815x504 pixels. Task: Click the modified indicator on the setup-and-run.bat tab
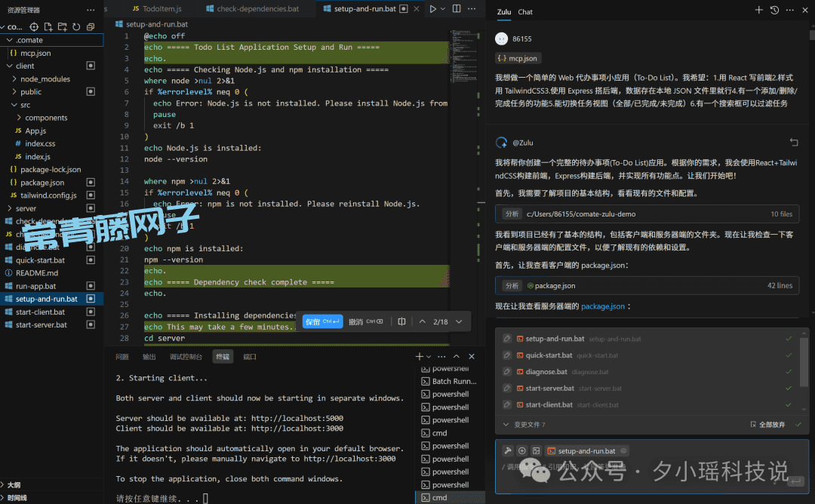tap(403, 9)
